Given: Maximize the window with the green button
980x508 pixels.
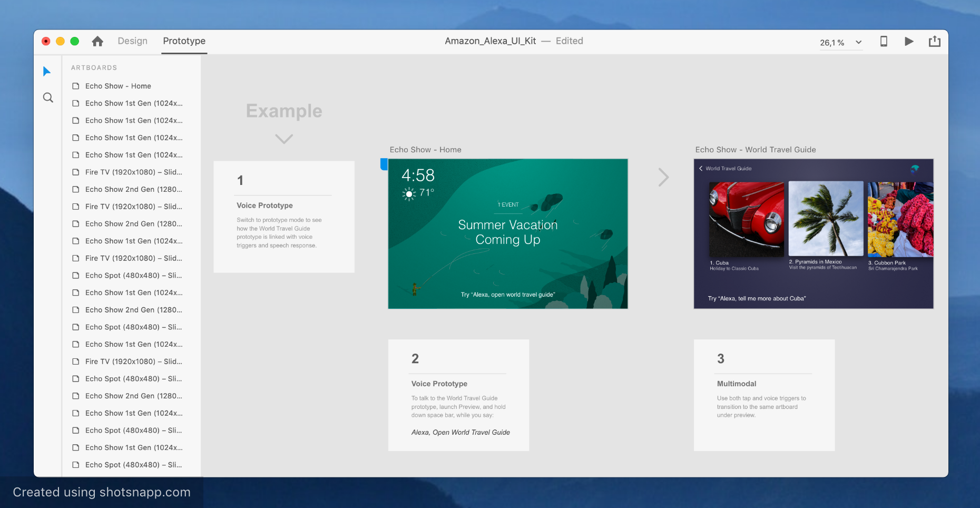Looking at the screenshot, I should (x=75, y=41).
